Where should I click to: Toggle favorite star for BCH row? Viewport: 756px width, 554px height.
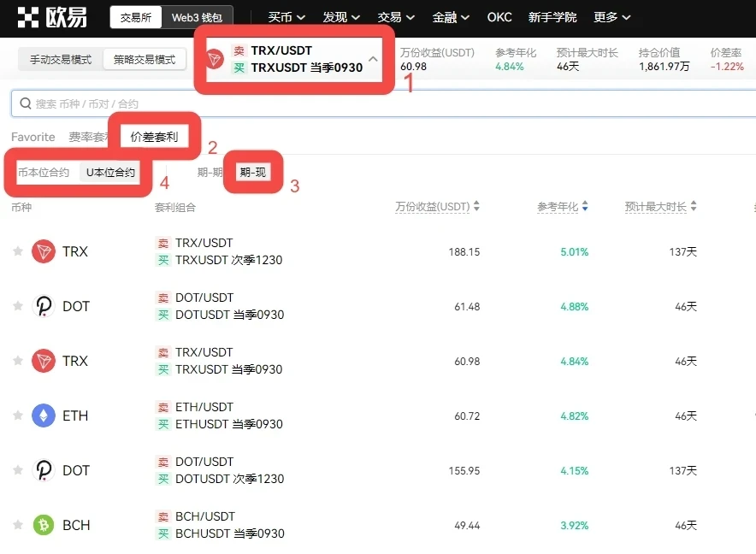pos(17,525)
